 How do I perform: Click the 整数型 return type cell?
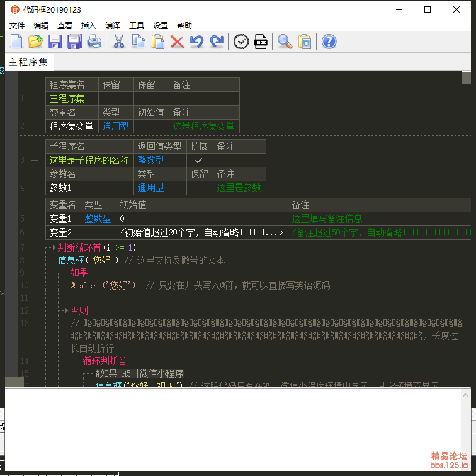160,161
